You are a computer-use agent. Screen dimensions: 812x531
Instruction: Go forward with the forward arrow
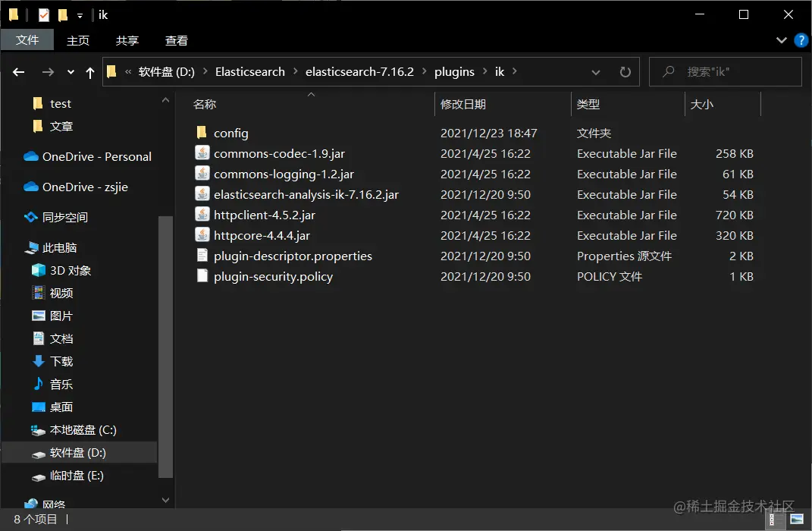(48, 72)
